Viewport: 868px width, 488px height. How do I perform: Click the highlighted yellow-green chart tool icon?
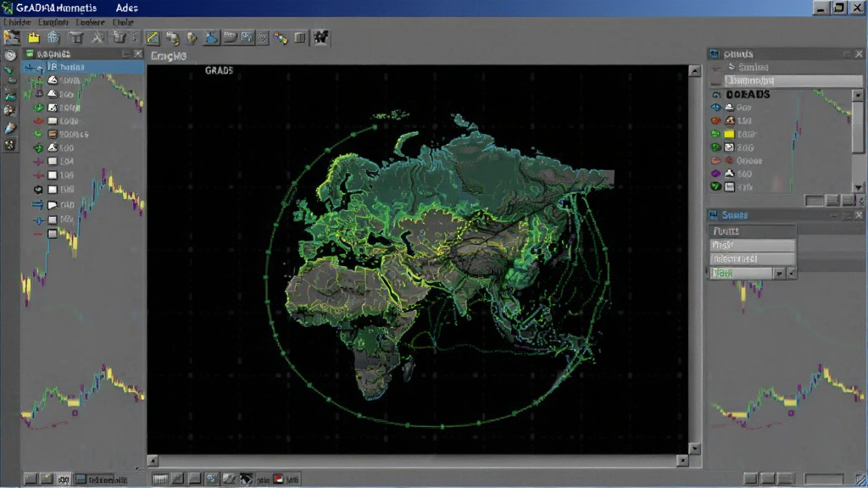(153, 37)
